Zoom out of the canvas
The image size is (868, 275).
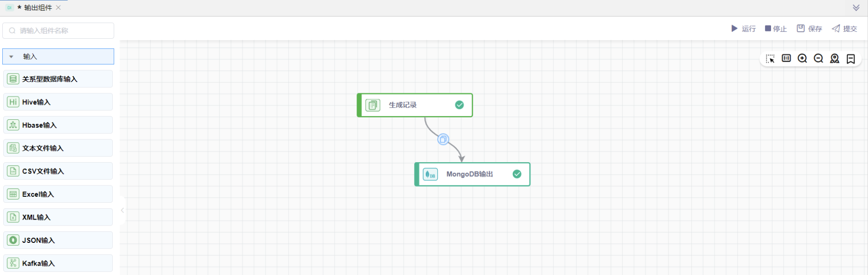click(x=819, y=58)
